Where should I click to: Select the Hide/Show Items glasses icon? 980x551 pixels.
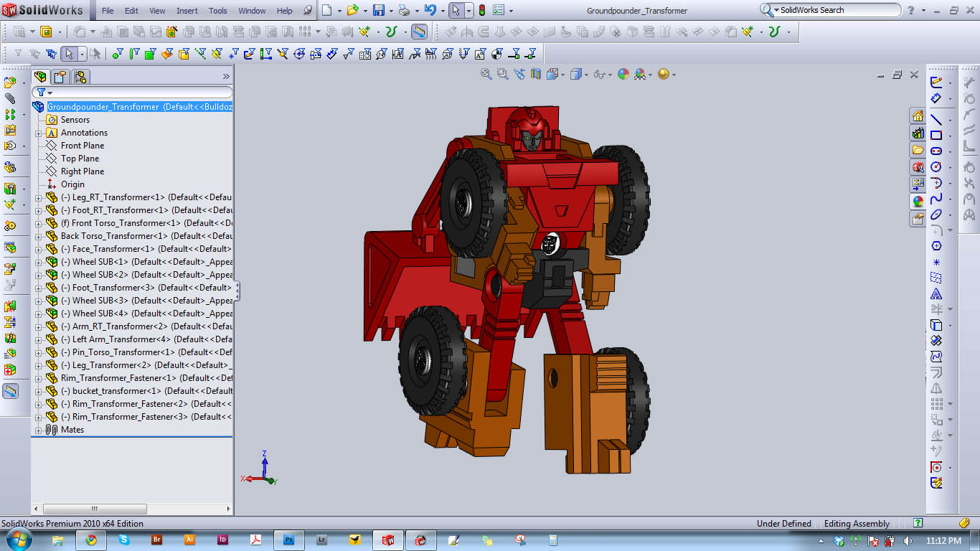598,74
